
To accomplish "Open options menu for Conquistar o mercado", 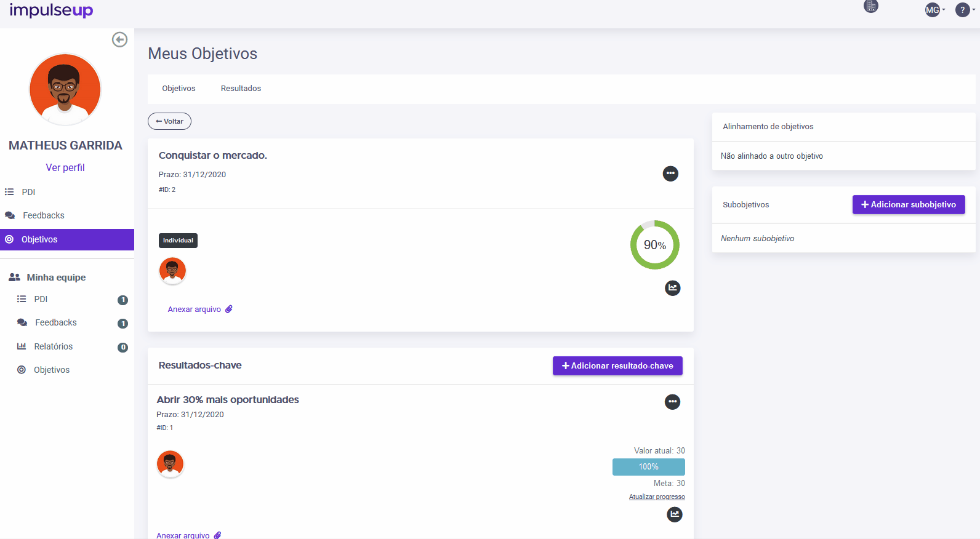I will pos(670,174).
